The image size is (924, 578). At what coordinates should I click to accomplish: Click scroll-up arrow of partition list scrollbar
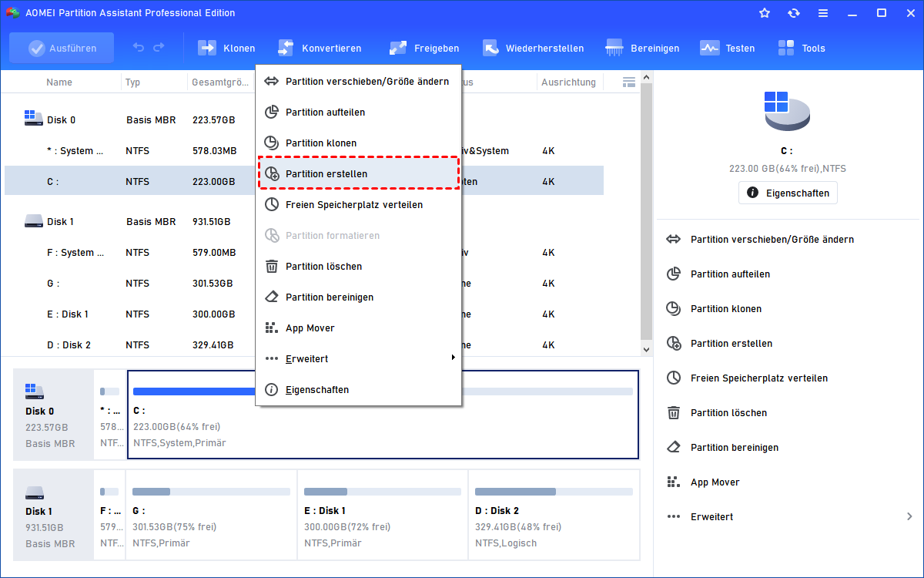[x=647, y=78]
